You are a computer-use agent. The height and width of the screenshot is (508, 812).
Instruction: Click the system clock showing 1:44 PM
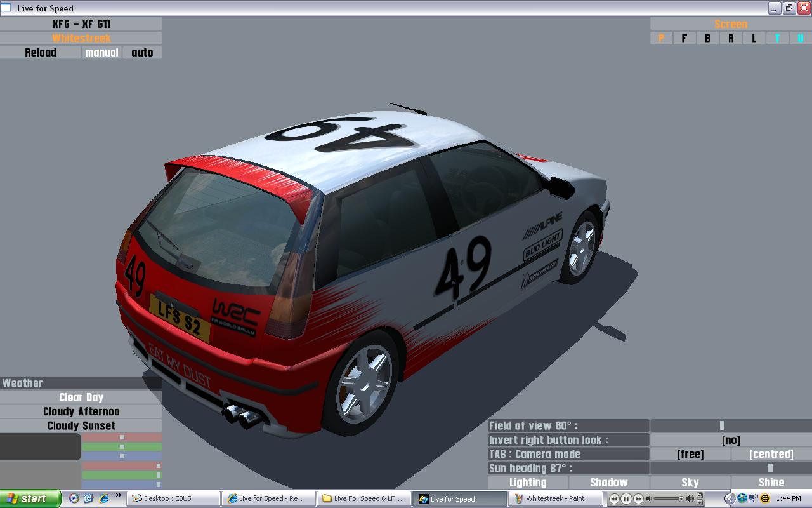[789, 498]
